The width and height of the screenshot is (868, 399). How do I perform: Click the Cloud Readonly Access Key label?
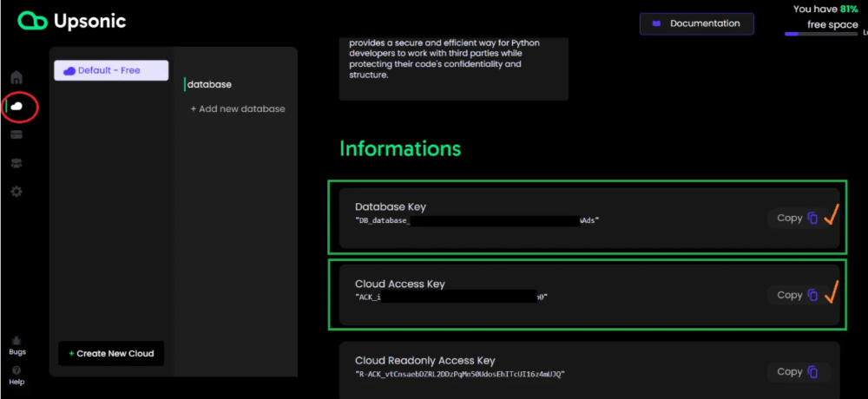tap(425, 361)
